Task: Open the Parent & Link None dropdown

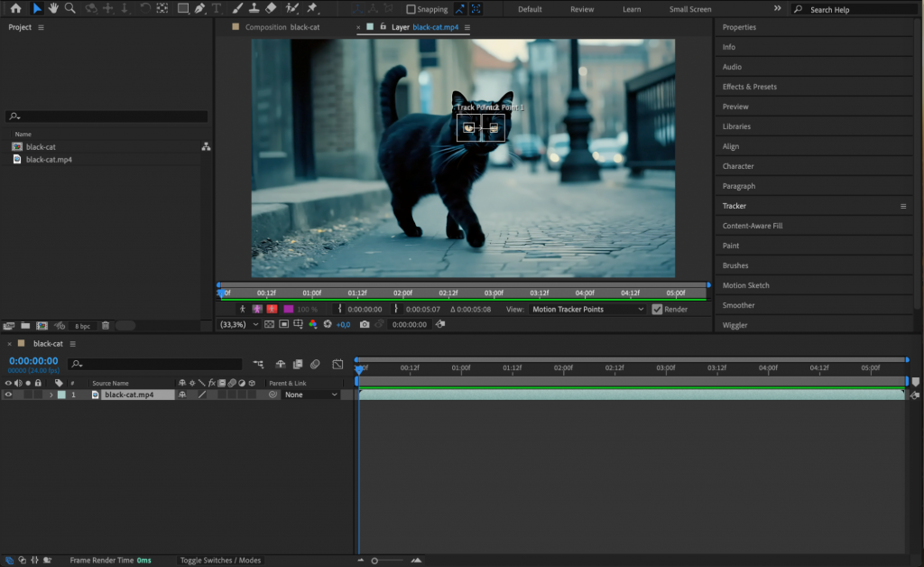Action: 311,395
